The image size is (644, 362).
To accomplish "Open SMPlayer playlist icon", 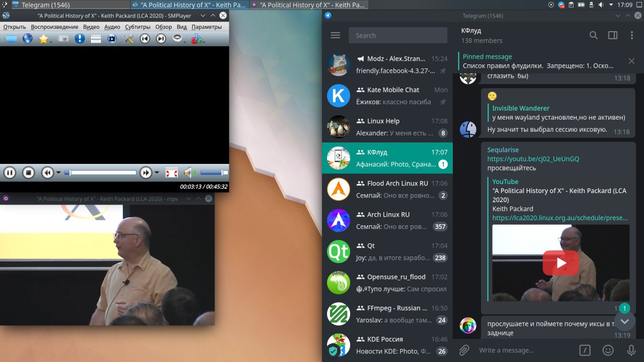I will pos(96,39).
